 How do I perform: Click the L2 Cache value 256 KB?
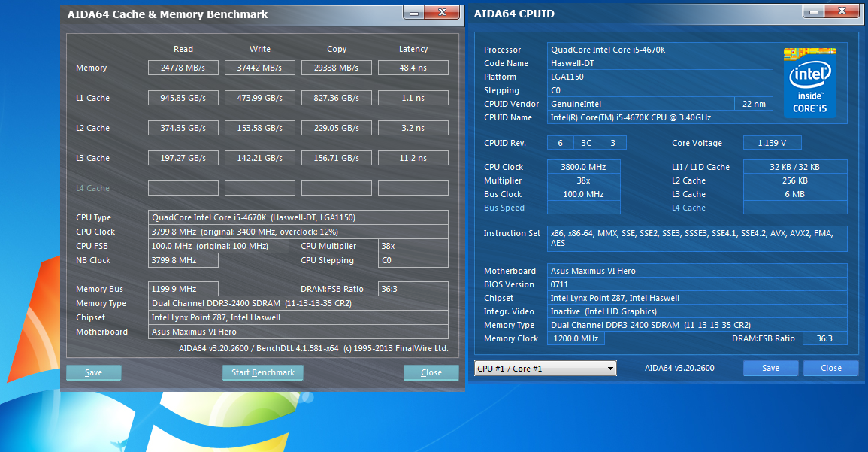pos(795,180)
